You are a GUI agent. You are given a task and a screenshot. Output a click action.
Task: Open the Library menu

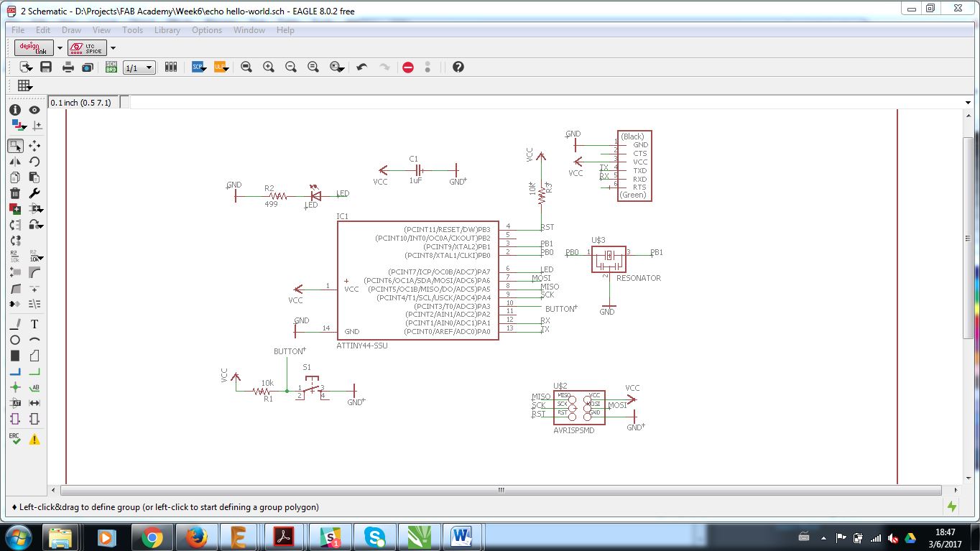coord(167,30)
